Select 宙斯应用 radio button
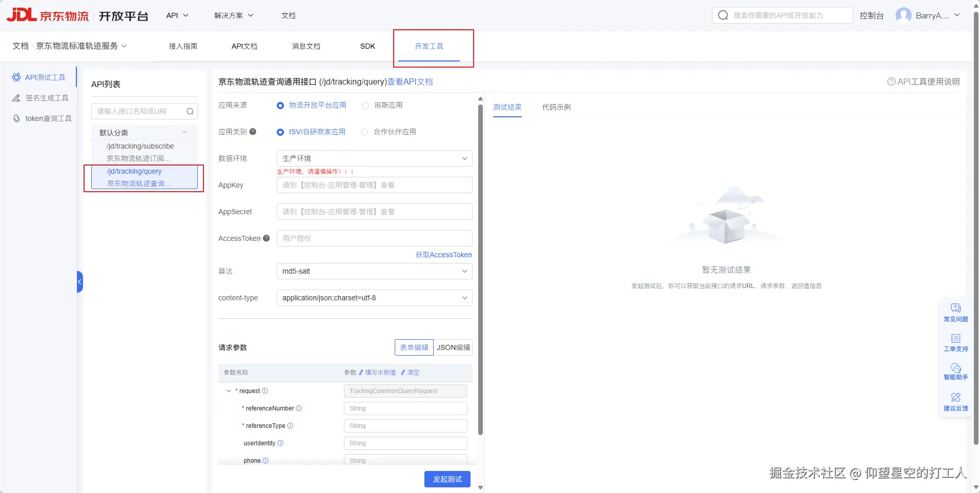This screenshot has height=493, width=980. pos(365,106)
